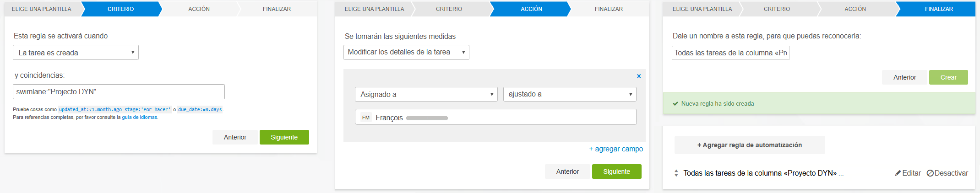Open the "guía de idiomas" link

140,118
